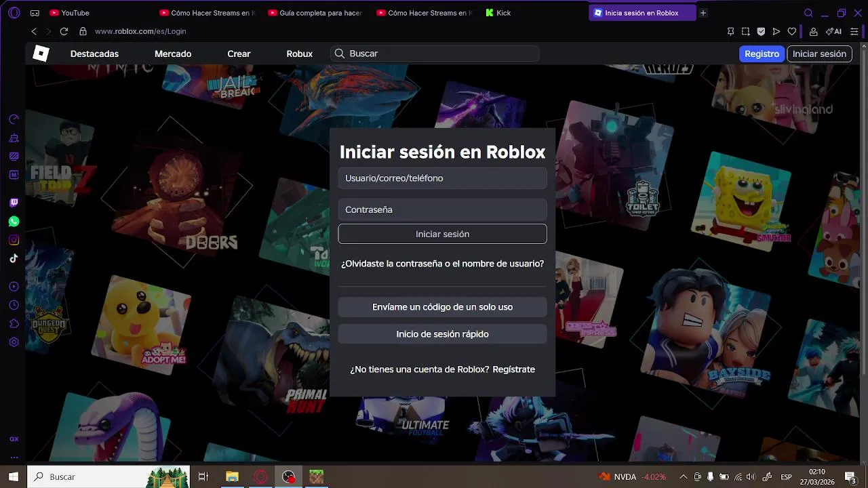The height and width of the screenshot is (488, 868).
Task: Click Iniciar sesión in the page header
Action: (819, 54)
